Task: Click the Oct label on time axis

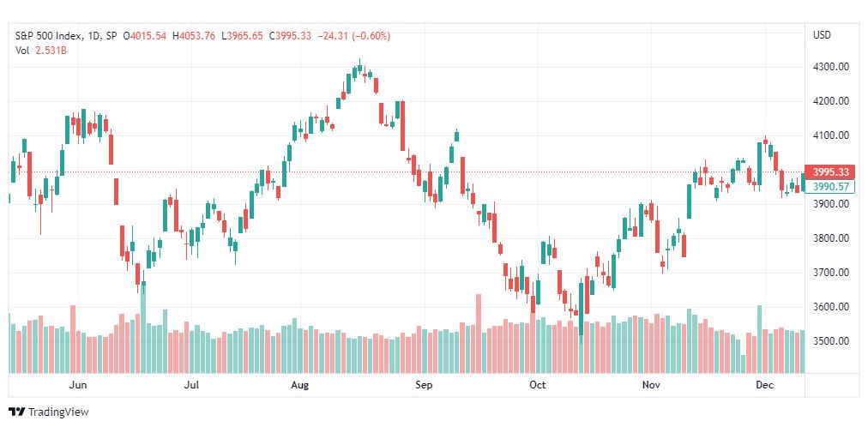Action: coord(537,384)
